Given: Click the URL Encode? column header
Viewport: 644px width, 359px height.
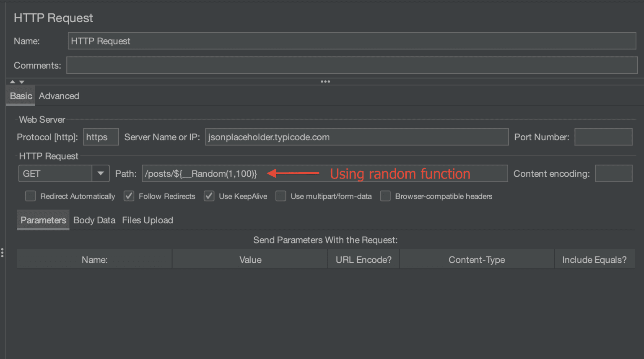Looking at the screenshot, I should (x=363, y=259).
